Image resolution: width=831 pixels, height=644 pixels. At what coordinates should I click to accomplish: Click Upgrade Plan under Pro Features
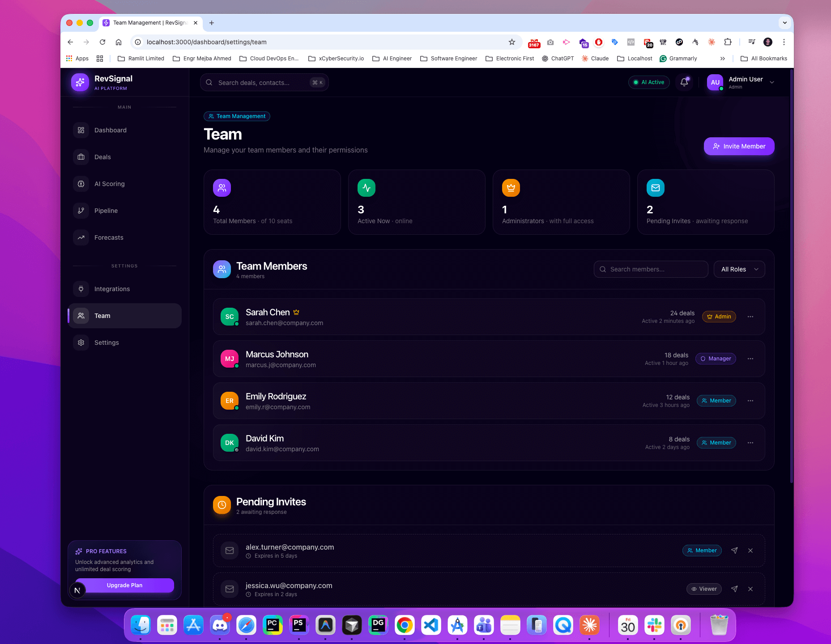pos(124,585)
